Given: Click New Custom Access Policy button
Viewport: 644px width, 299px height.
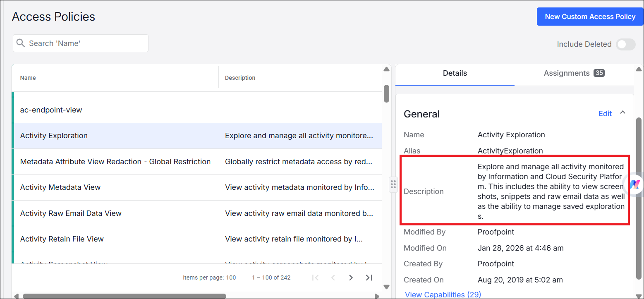Looking at the screenshot, I should 590,17.
